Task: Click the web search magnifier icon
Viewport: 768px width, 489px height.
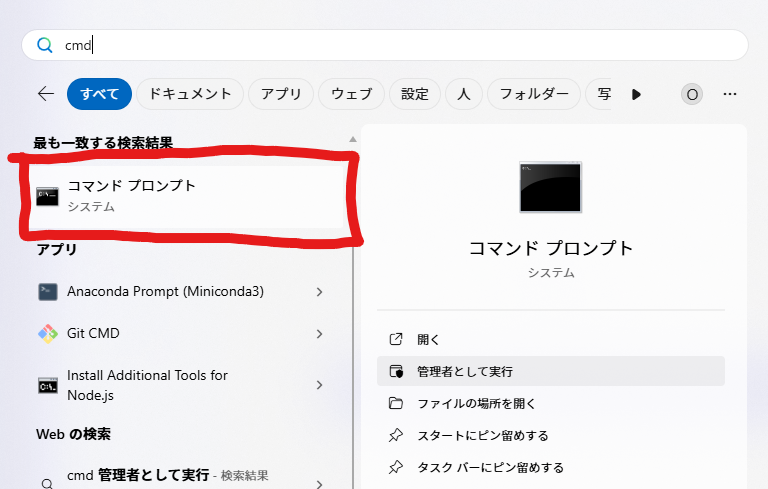Action: (48, 484)
